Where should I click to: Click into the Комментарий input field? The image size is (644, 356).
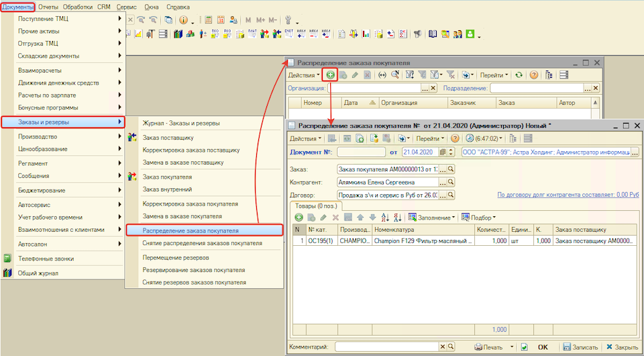(387, 347)
